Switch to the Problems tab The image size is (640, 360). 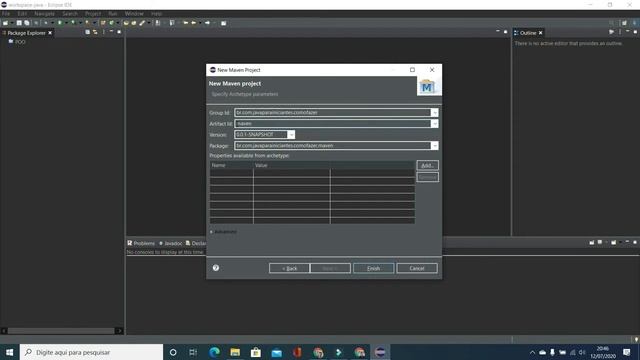[x=141, y=243]
